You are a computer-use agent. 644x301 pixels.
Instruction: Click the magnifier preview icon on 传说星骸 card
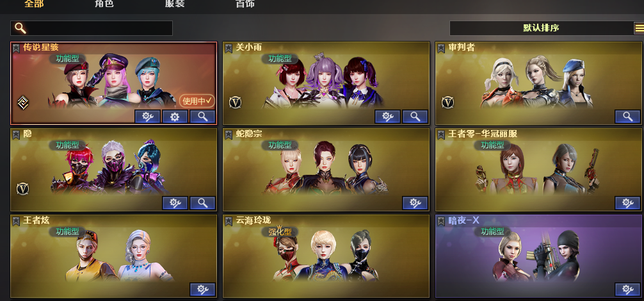pos(202,117)
